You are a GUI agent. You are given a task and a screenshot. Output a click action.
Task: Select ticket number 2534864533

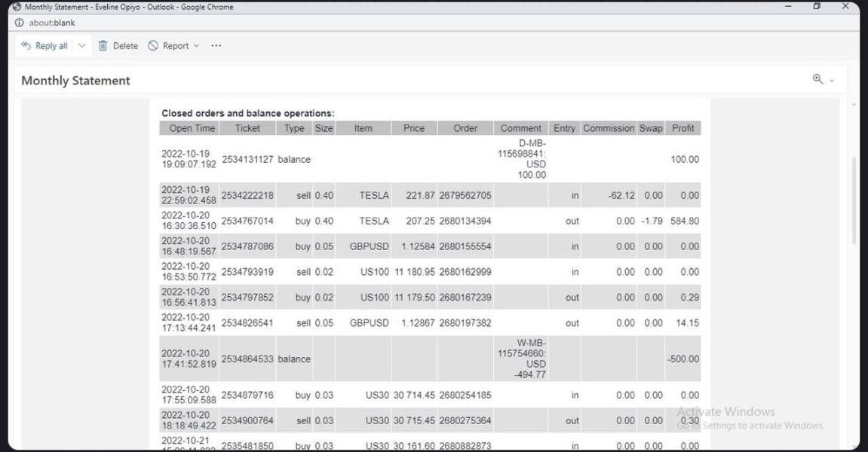click(x=247, y=359)
